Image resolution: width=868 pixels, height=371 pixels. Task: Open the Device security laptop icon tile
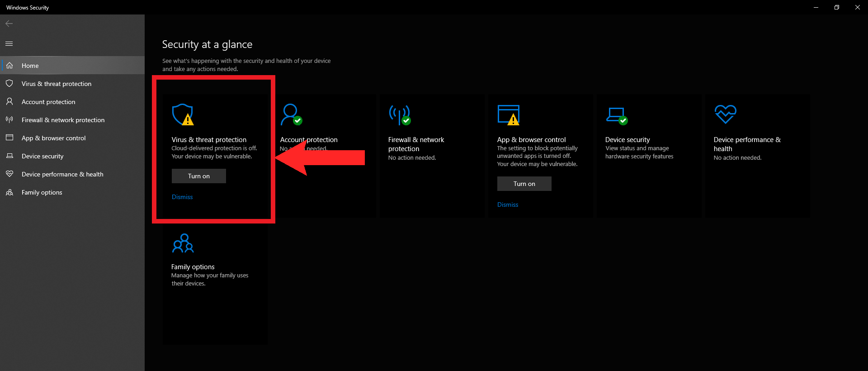coord(617,115)
